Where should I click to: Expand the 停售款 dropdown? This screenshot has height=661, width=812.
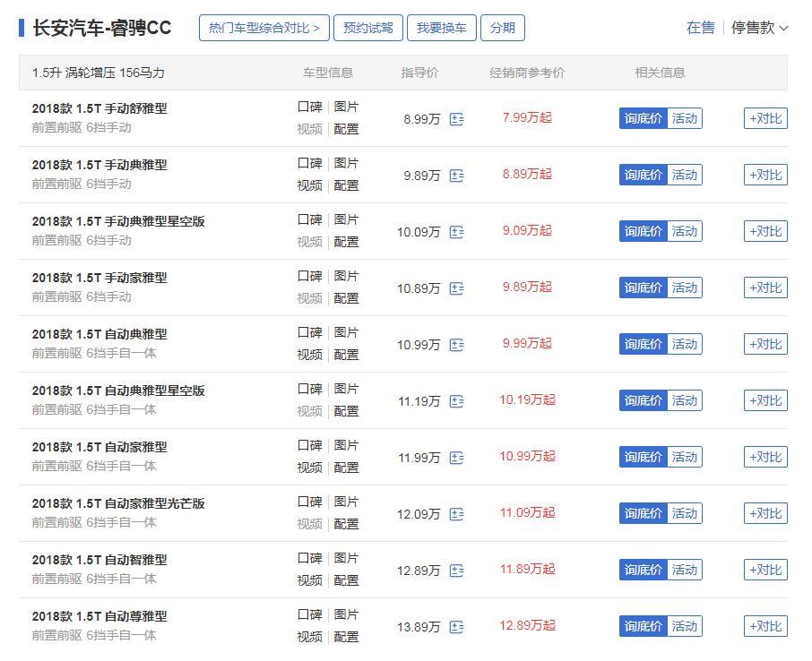click(759, 28)
